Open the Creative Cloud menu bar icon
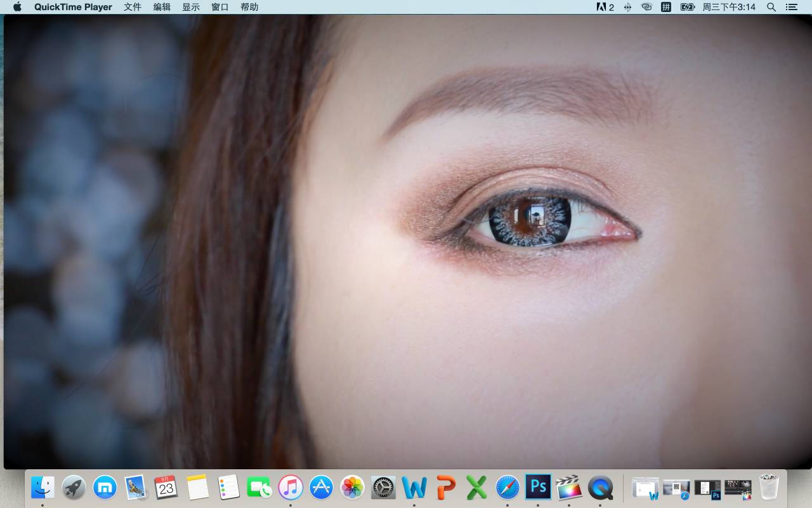812x508 pixels. coord(646,7)
